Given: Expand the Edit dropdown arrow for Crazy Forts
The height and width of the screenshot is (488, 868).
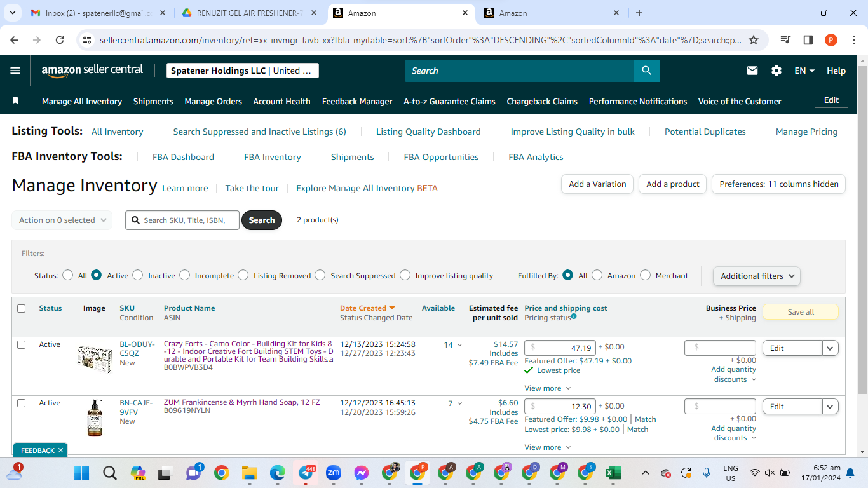Looking at the screenshot, I should pyautogui.click(x=831, y=348).
